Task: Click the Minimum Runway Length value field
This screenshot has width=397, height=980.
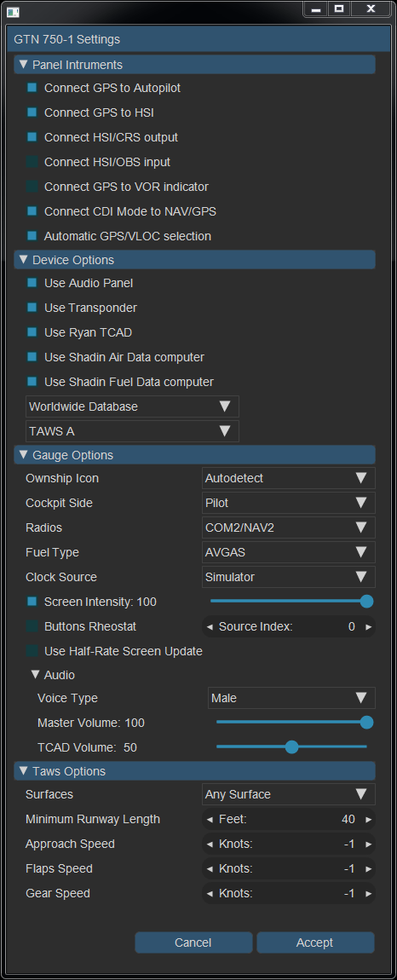Action: [x=289, y=820]
